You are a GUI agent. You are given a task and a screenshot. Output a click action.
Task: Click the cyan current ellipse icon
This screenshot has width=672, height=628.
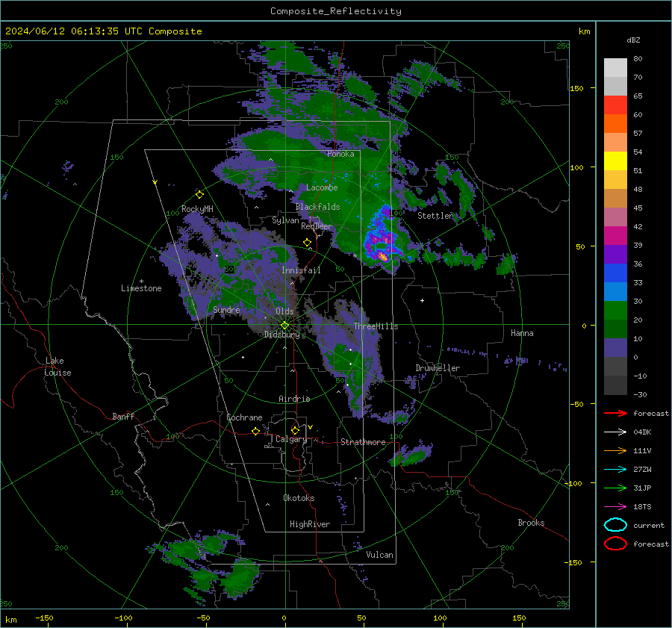click(615, 525)
